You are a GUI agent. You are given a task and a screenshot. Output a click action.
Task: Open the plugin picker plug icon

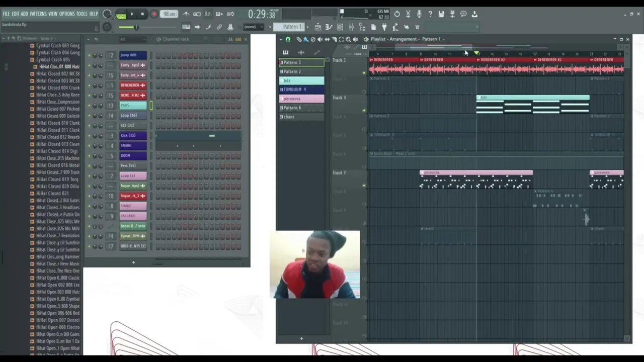click(x=384, y=27)
